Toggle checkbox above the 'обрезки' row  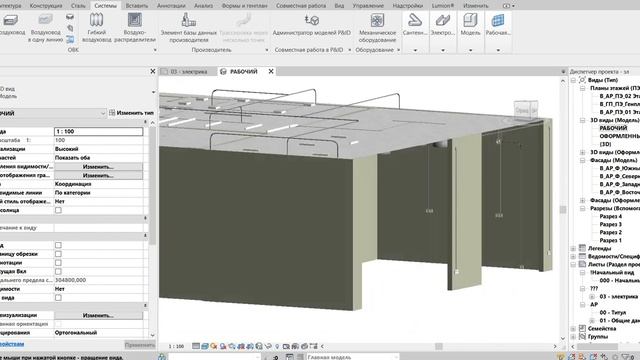coord(58,245)
